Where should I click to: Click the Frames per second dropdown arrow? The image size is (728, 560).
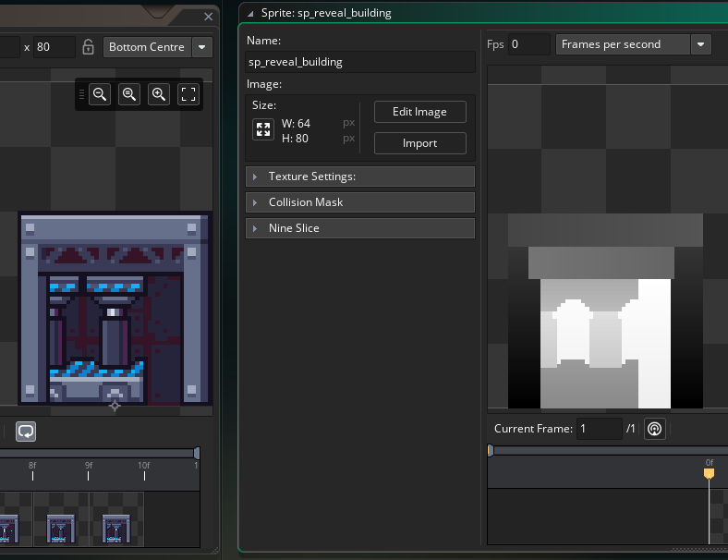pos(701,44)
